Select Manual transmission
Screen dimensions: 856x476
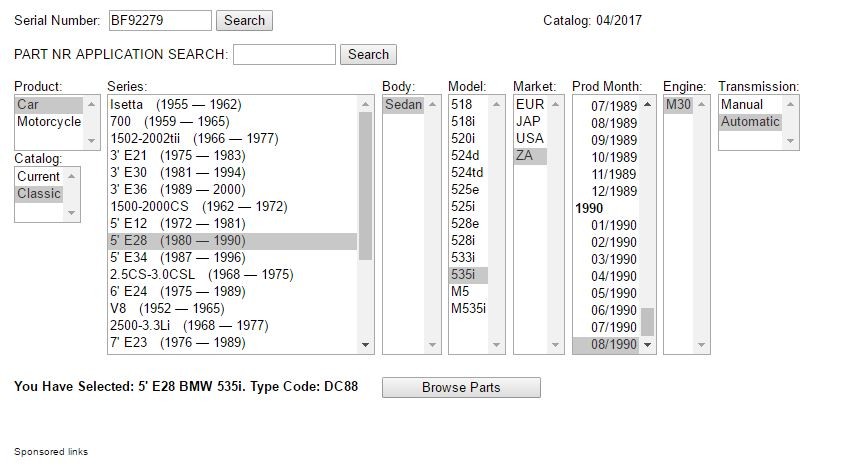coord(750,104)
